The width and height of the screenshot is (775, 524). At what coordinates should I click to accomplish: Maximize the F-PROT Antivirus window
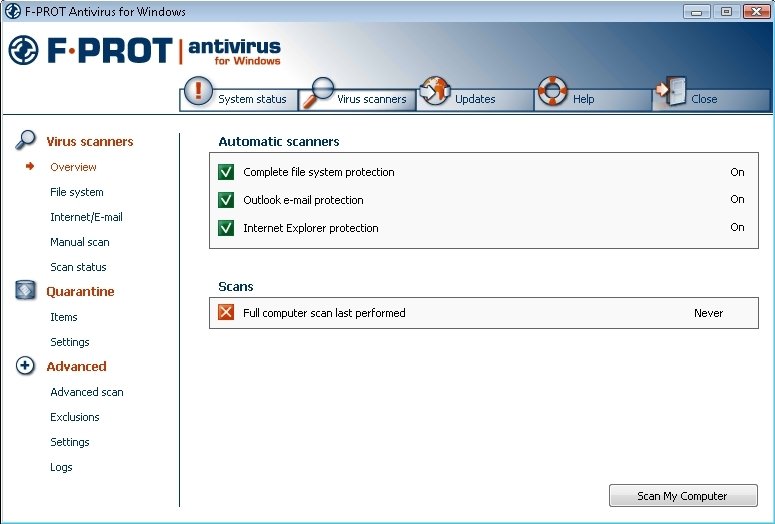(726, 11)
